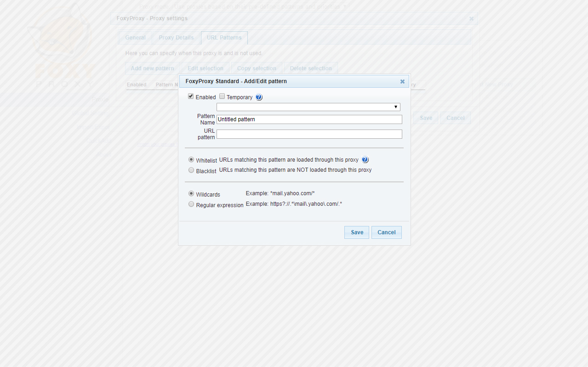588x367 pixels.
Task: Close the Proxy settings window behind the dialog
Action: 471,19
